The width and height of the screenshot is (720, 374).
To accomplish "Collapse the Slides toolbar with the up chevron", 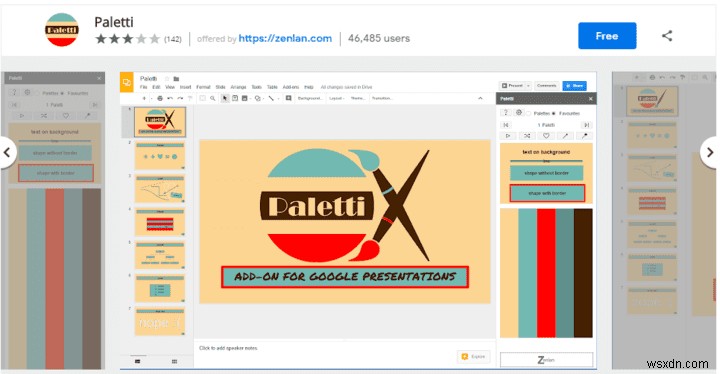I will 480,98.
